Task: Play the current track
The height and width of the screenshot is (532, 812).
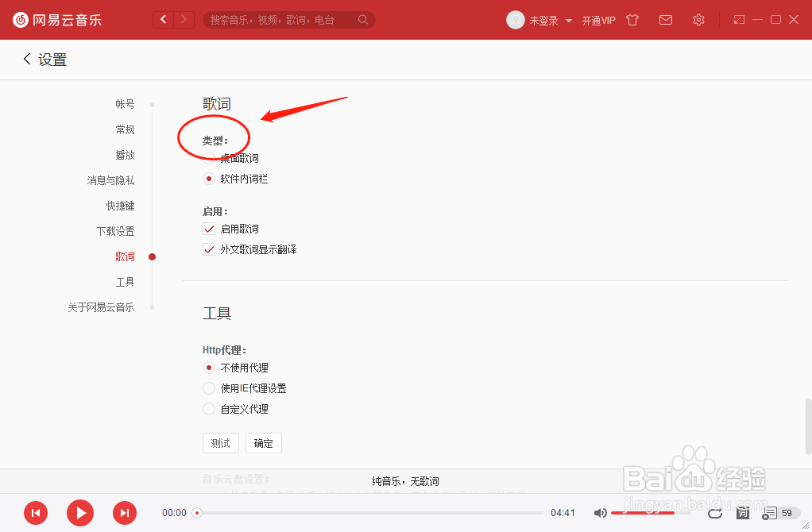Action: 79,513
